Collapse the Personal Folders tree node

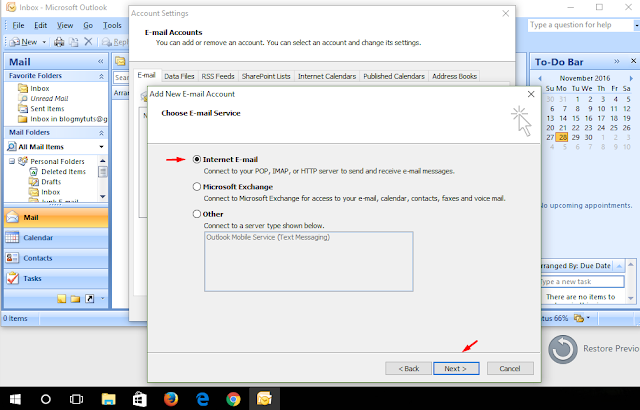(12, 162)
